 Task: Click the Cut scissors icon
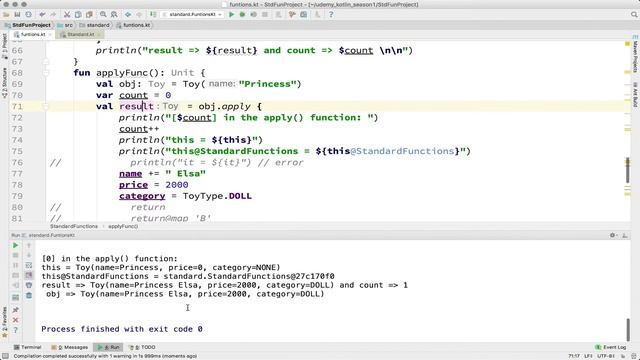coord(67,15)
